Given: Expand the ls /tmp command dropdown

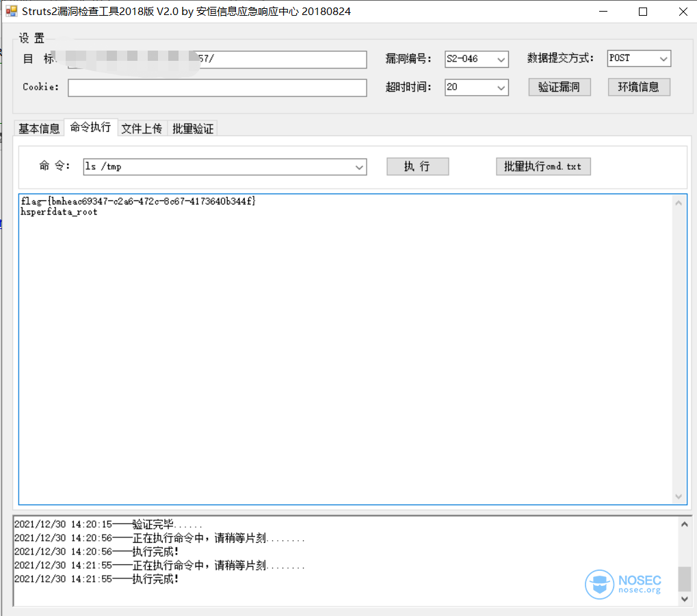Looking at the screenshot, I should point(359,167).
